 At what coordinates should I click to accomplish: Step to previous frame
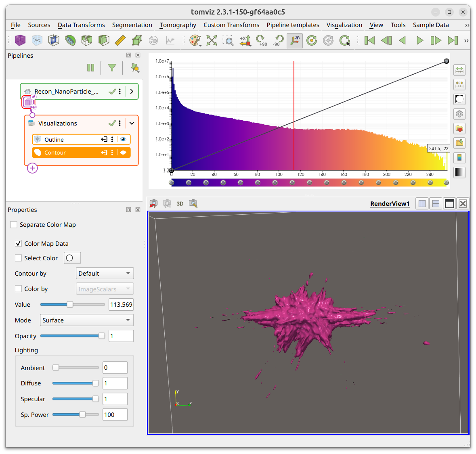(x=386, y=40)
